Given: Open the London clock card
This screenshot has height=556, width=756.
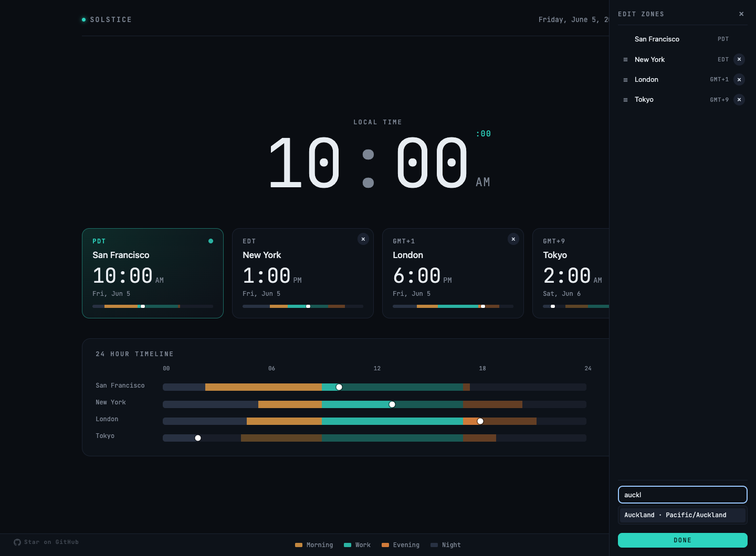Looking at the screenshot, I should [453, 273].
